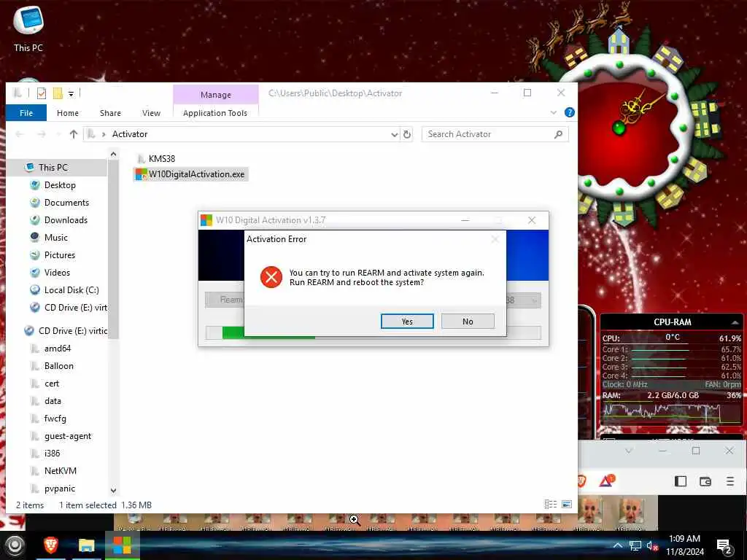Image resolution: width=747 pixels, height=560 pixels.
Task: Show hidden system tray icons
Action: [617, 545]
